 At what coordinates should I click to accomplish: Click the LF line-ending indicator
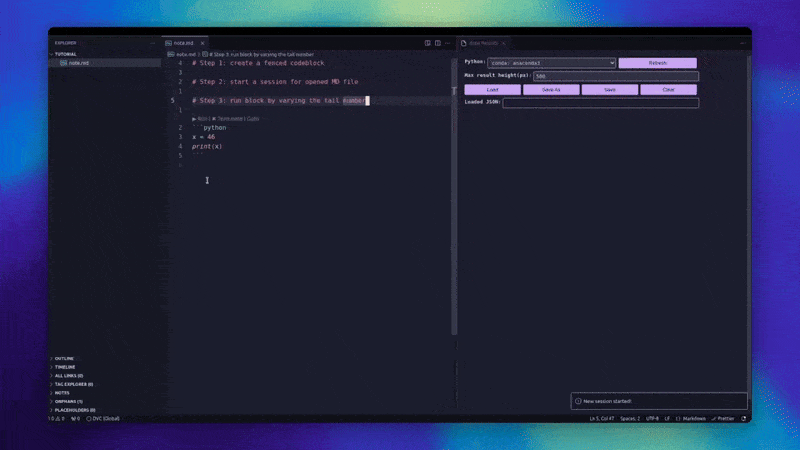(x=667, y=419)
